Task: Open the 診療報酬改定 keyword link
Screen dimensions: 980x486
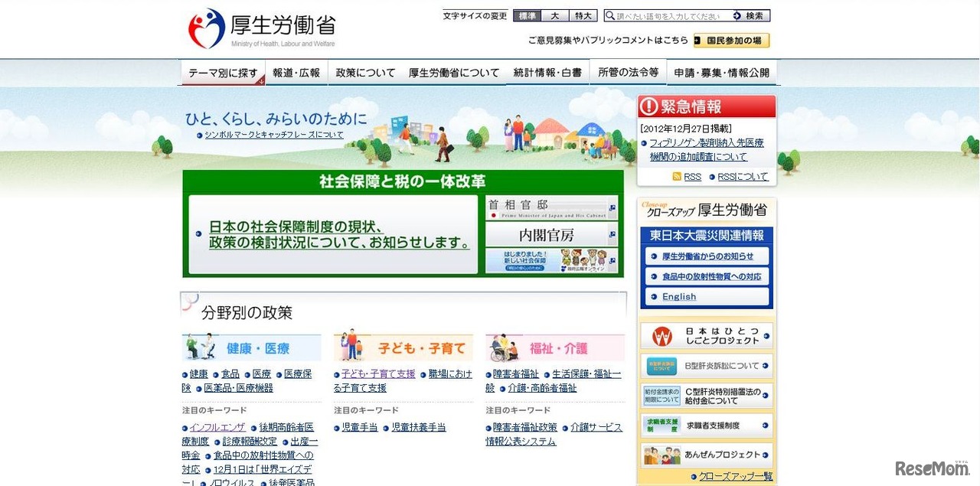Action: (x=250, y=442)
